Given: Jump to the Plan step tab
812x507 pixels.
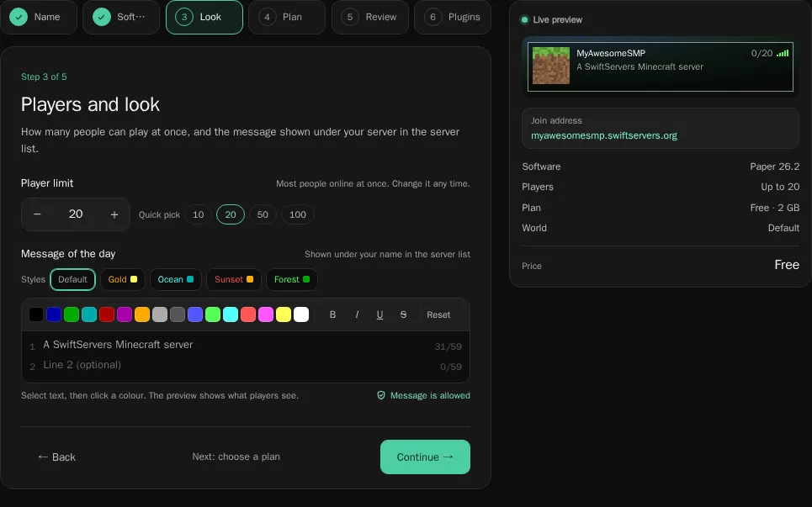Looking at the screenshot, I should pyautogui.click(x=287, y=17).
